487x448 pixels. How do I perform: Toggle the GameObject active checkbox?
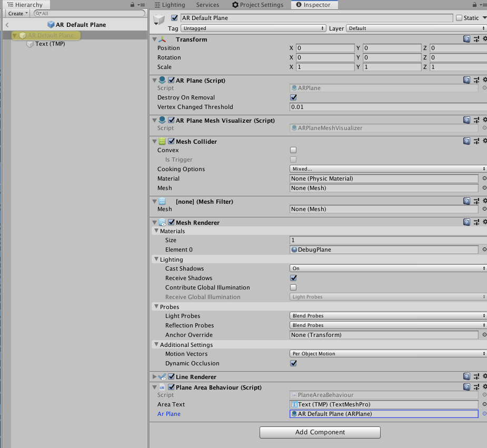coord(175,18)
